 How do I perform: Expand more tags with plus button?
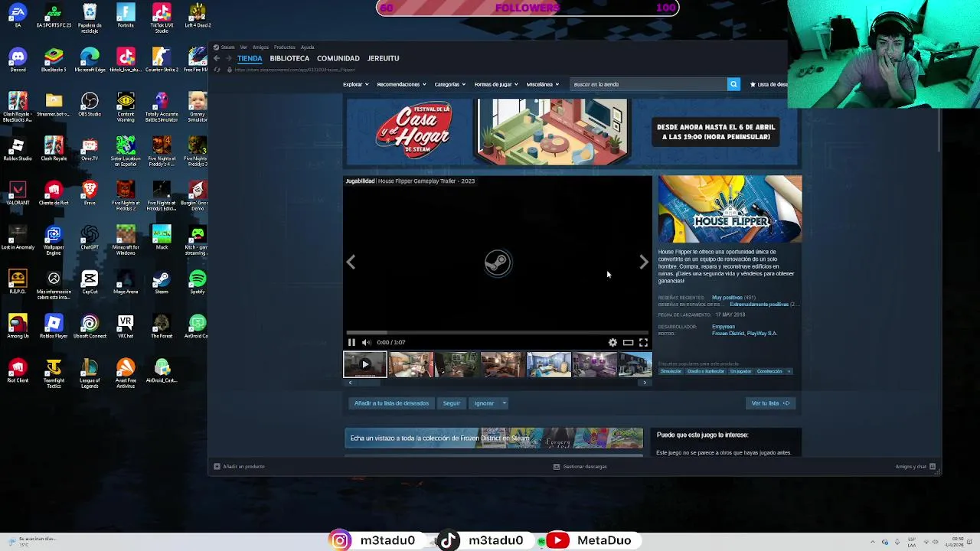pos(789,371)
